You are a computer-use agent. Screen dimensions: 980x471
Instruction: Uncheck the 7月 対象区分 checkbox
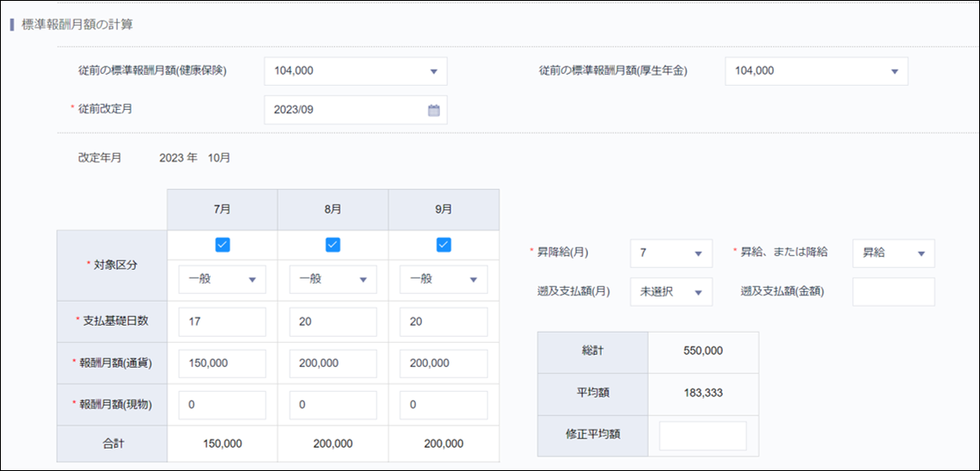[x=223, y=245]
